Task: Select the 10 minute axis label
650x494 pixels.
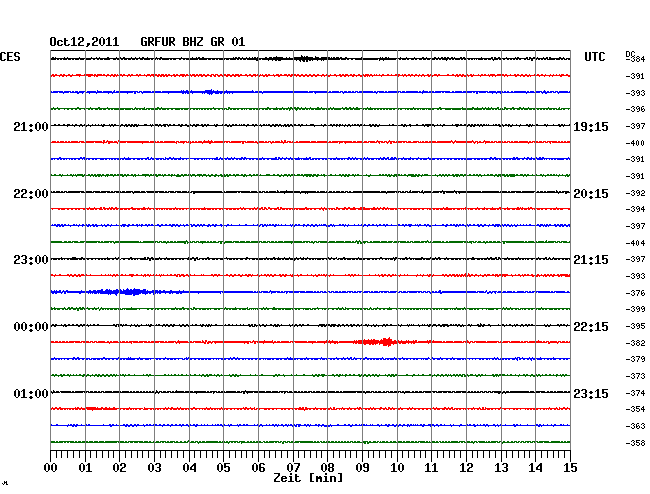Action: (x=397, y=468)
